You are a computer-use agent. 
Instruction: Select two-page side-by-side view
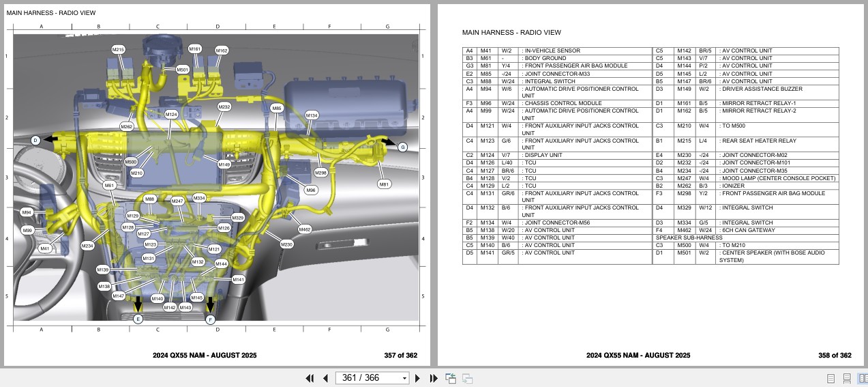(862, 378)
